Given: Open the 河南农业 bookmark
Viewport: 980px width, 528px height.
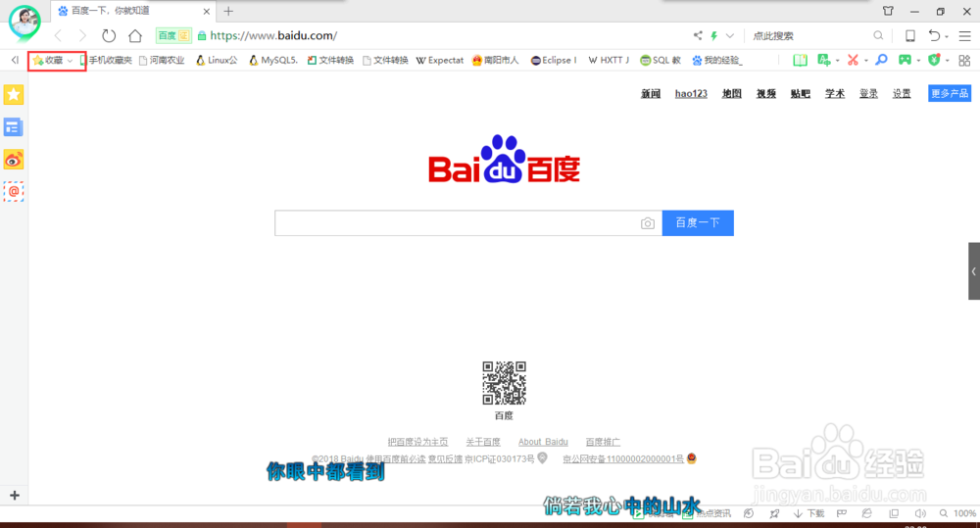Looking at the screenshot, I should [x=162, y=60].
